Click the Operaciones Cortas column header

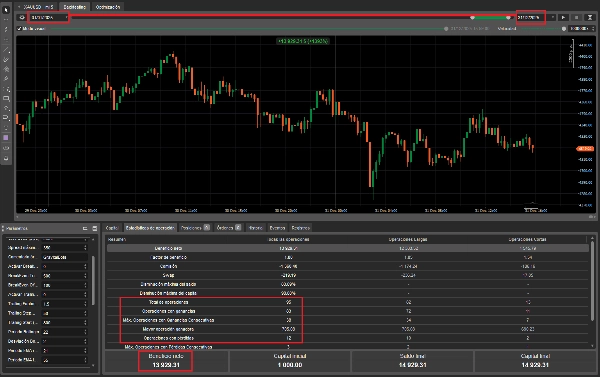[x=527, y=239]
